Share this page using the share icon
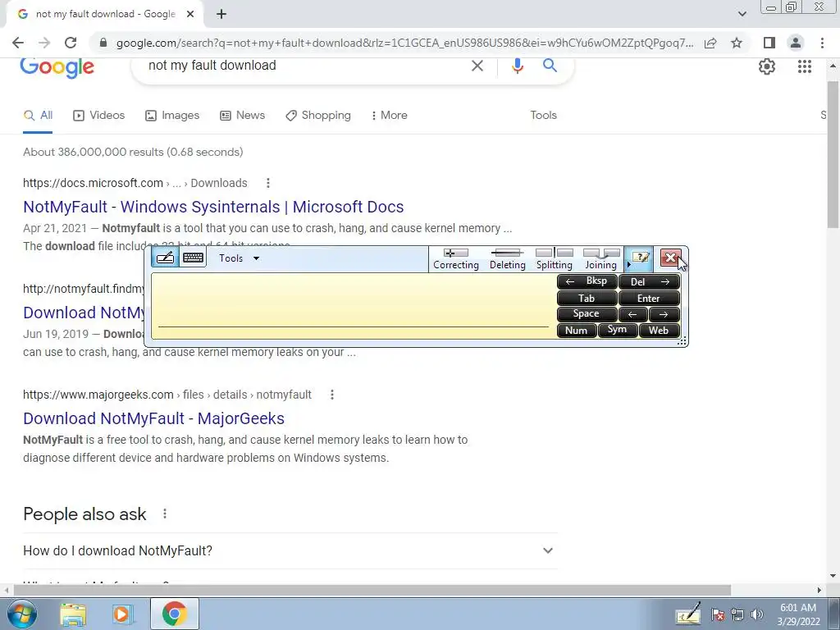Image resolution: width=840 pixels, height=630 pixels. tap(710, 43)
